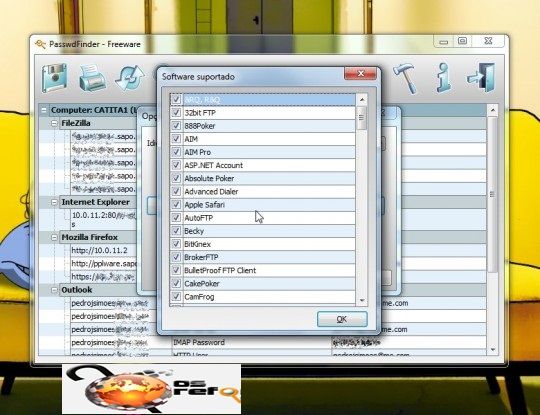Screen dimensions: 540x415
Task: Click the printer icon in toolbar
Action: tap(92, 78)
